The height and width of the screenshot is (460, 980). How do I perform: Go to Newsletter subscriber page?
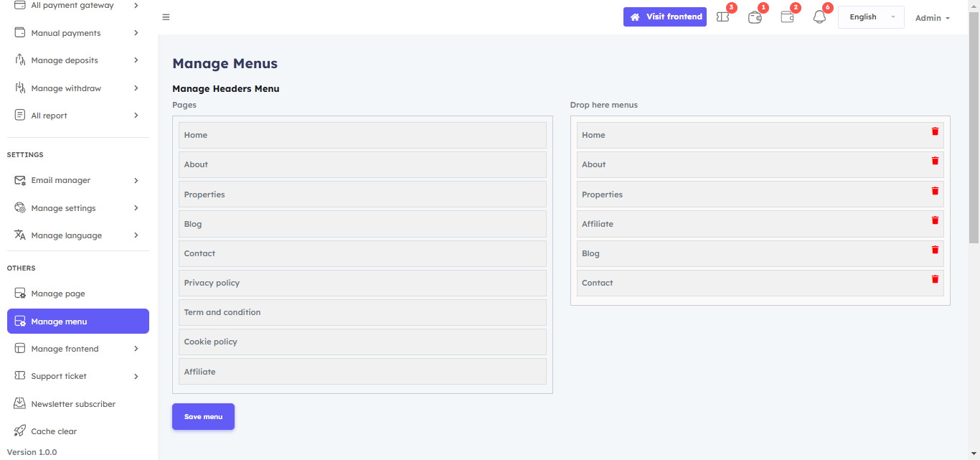(72, 404)
